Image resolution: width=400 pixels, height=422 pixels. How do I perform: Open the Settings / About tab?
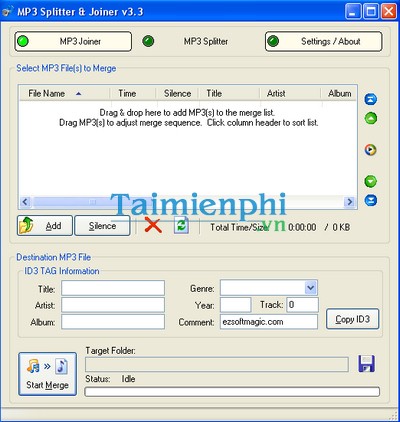pos(323,41)
